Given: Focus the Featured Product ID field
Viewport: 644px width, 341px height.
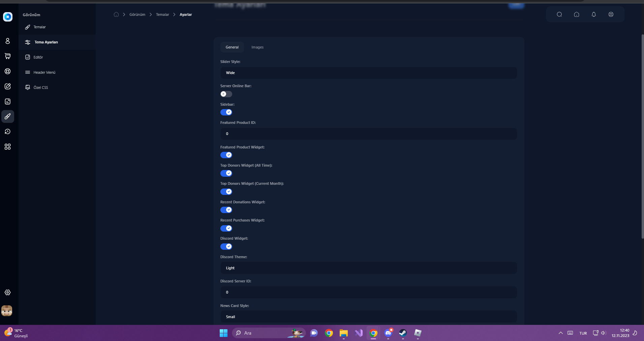Looking at the screenshot, I should [x=369, y=134].
